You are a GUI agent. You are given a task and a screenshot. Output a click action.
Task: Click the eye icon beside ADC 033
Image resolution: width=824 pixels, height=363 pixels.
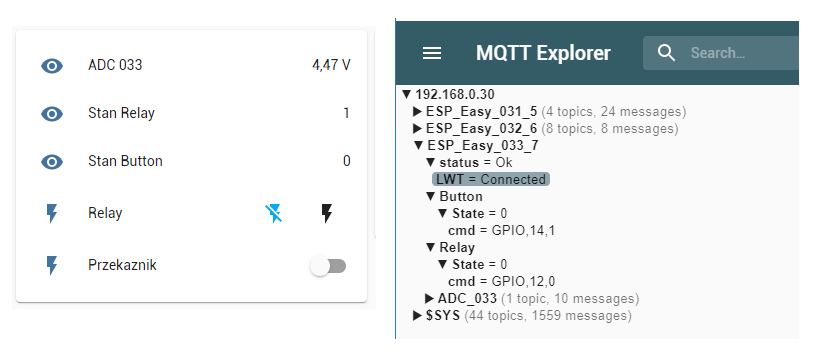(x=52, y=66)
